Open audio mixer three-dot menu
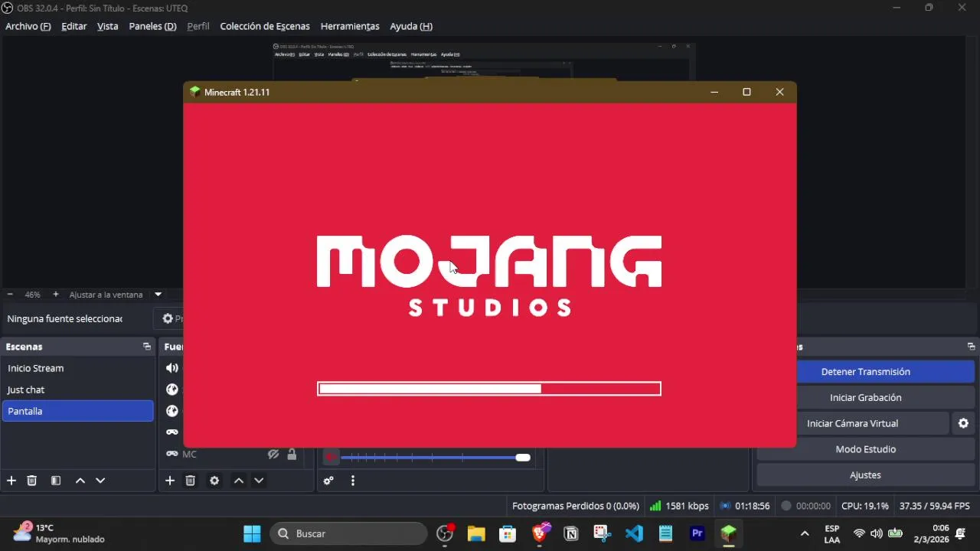980x551 pixels. pyautogui.click(x=353, y=481)
